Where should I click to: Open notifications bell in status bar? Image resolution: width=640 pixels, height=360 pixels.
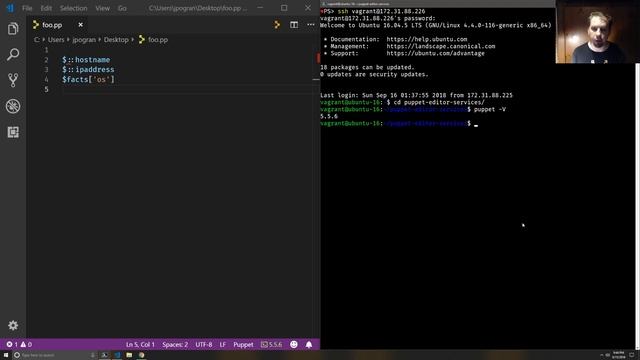tap(309, 344)
